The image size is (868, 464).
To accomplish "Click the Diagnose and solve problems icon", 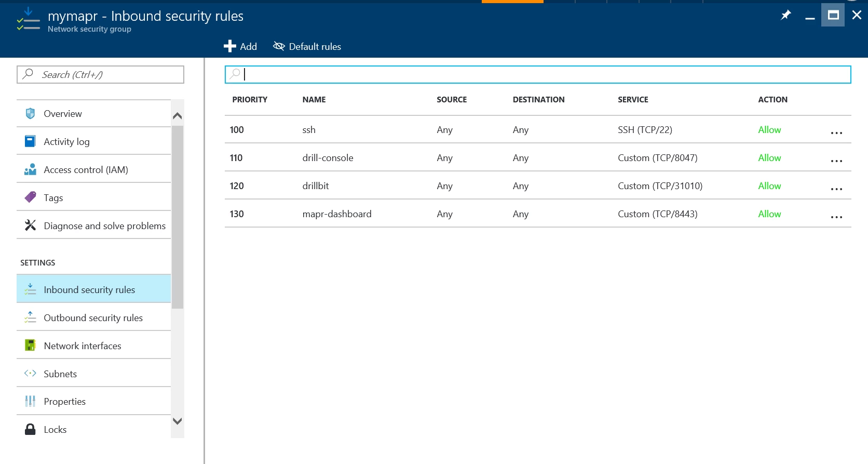I will pos(30,225).
